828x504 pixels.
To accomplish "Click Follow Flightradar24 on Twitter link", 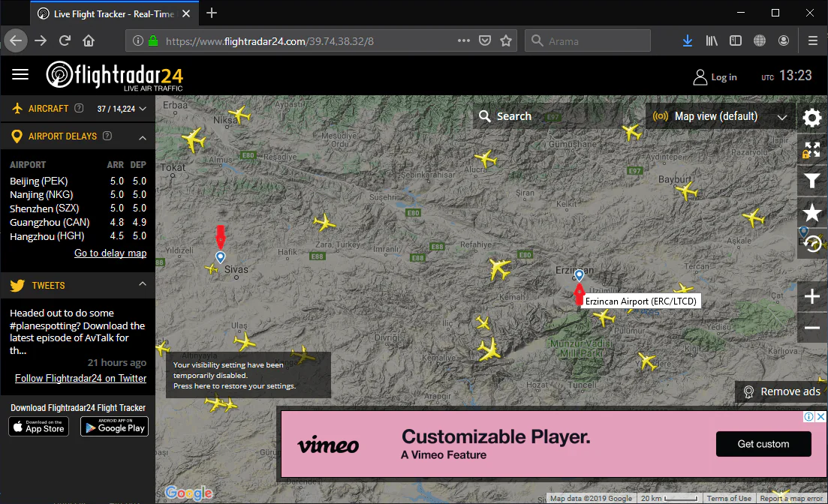I will pos(80,379).
